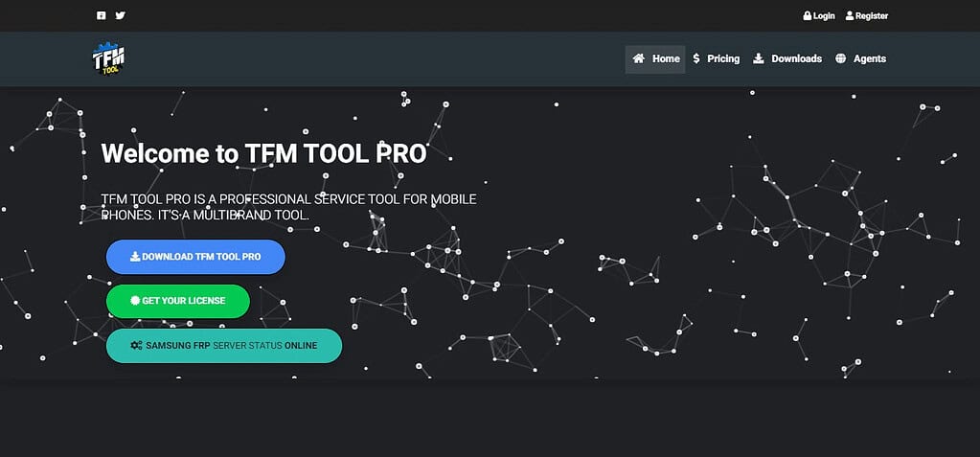Click Download TFM Tool Pro button

click(x=195, y=257)
